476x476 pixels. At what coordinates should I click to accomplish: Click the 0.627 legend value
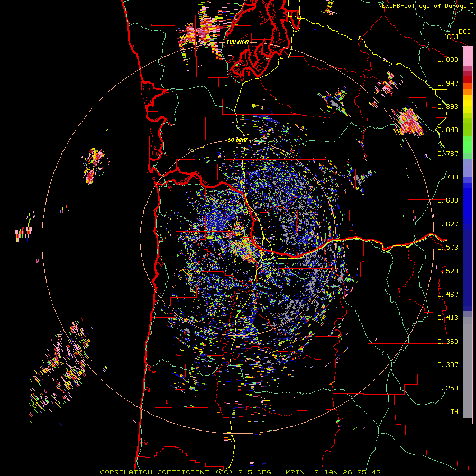[x=448, y=224]
